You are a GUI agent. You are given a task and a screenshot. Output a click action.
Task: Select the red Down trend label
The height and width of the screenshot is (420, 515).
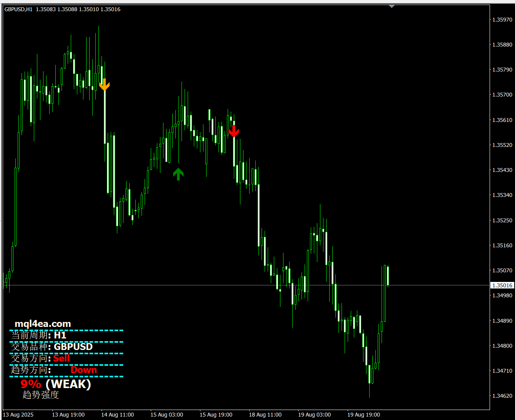point(83,370)
